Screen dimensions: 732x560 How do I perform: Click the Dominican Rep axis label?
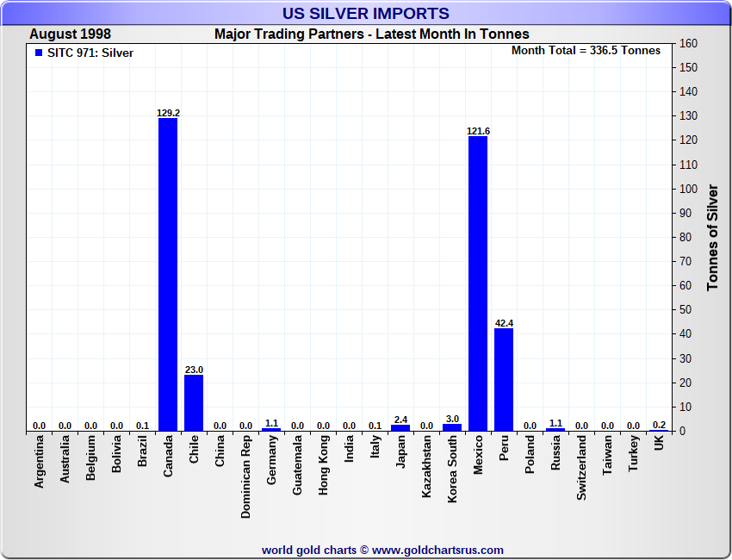pyautogui.click(x=245, y=476)
